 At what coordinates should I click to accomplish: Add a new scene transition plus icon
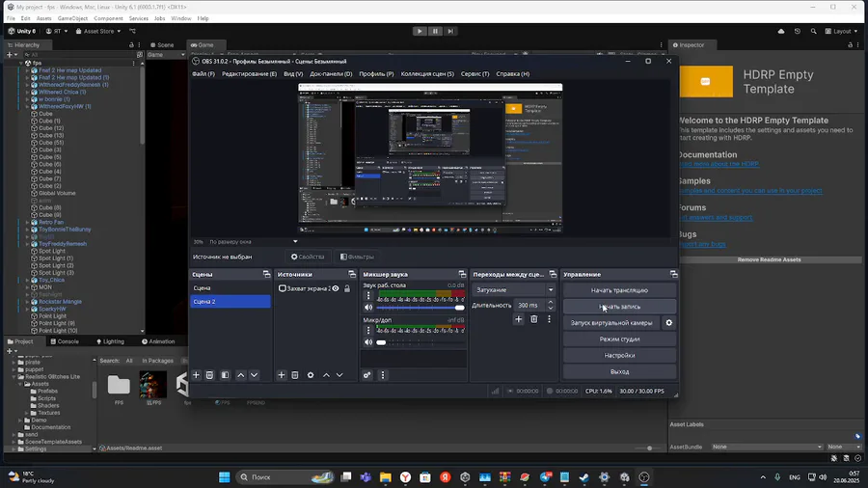pos(518,319)
